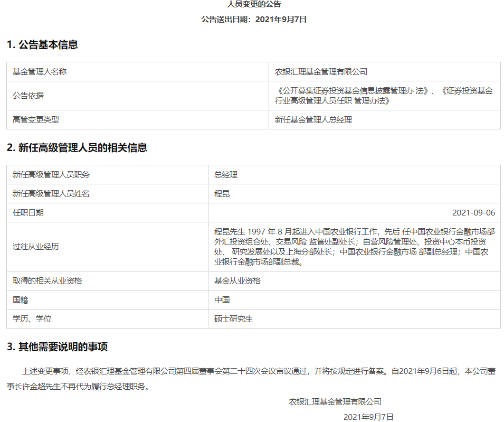Select the '任职日期' row label
Viewport: 504px width, 422px height.
(28, 213)
